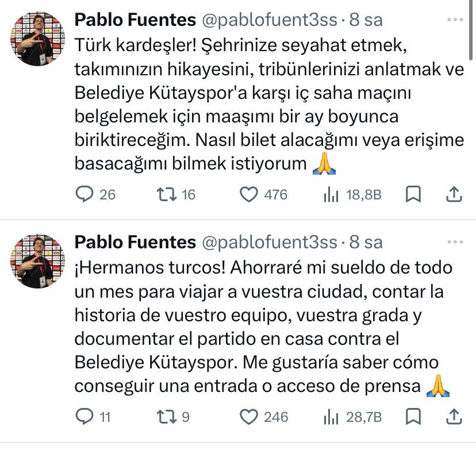Reply to the Spanish tweet
476x454 pixels.
pyautogui.click(x=85, y=416)
